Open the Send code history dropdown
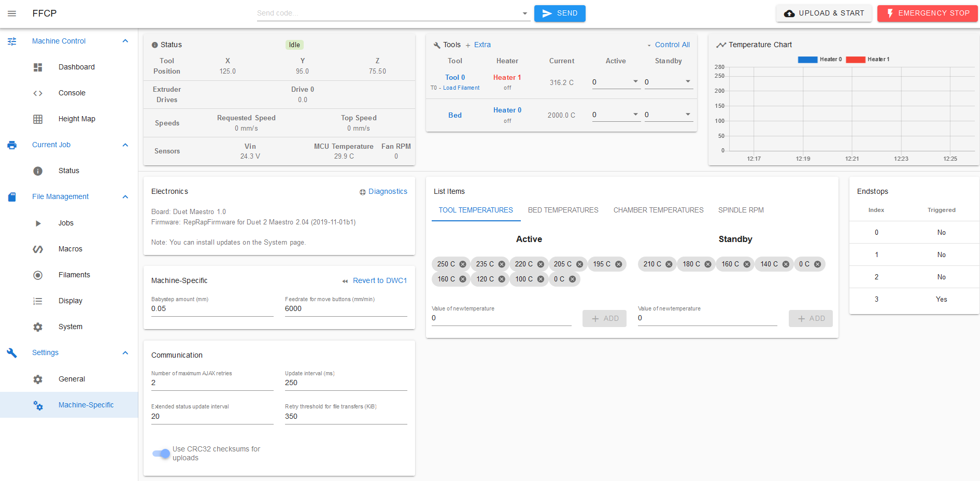The image size is (980, 481). tap(524, 13)
